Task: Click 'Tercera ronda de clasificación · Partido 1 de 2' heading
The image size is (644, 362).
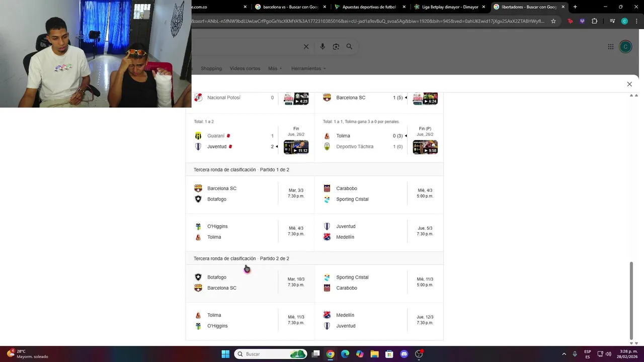Action: point(242,170)
